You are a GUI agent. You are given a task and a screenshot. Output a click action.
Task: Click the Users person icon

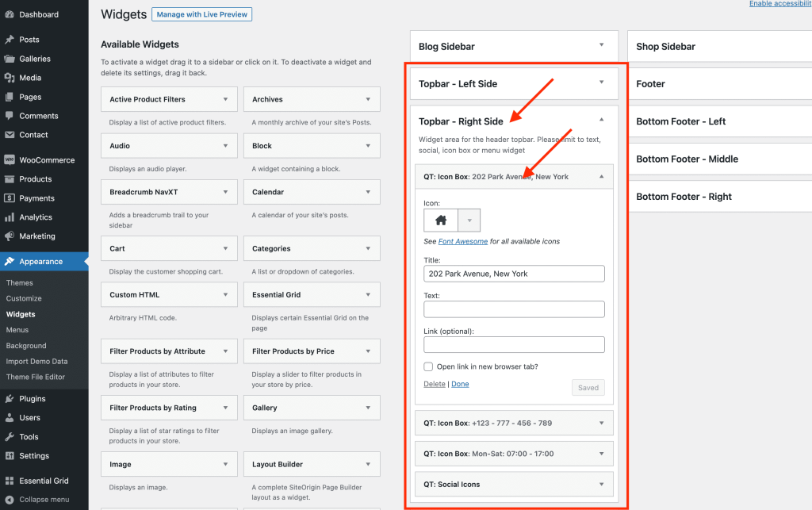tap(10, 418)
